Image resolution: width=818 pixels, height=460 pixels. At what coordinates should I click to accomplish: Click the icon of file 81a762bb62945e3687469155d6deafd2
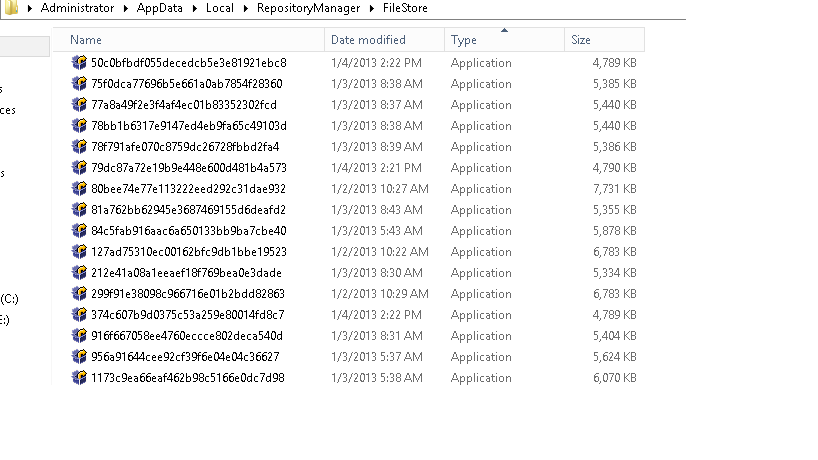click(79, 210)
